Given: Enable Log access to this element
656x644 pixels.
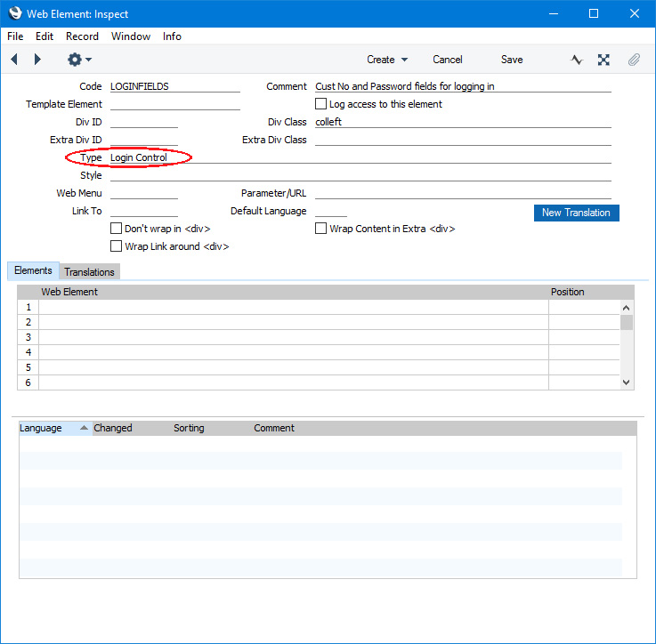Looking at the screenshot, I should coord(320,104).
